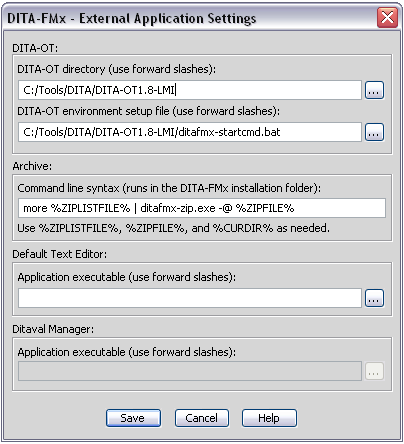This screenshot has height=444, width=404.
Task: Focus the DITA-OT directory path field
Action: click(190, 90)
